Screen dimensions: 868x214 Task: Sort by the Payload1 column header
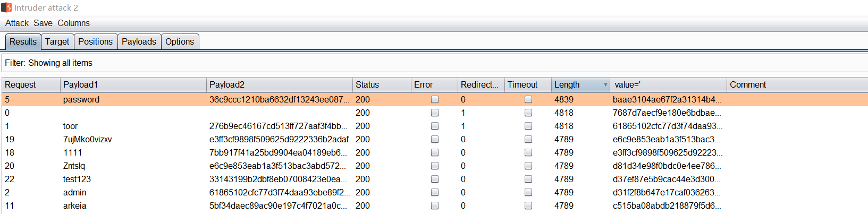click(133, 84)
